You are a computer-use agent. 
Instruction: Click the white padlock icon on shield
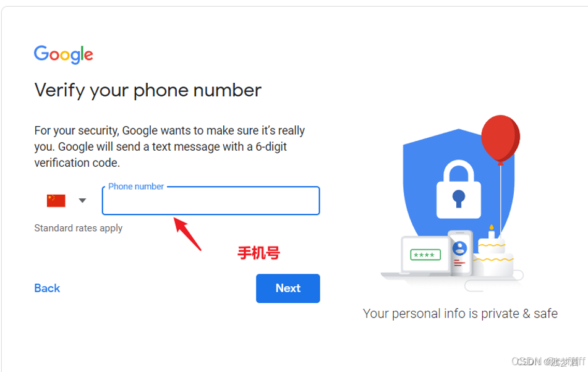pos(459,189)
